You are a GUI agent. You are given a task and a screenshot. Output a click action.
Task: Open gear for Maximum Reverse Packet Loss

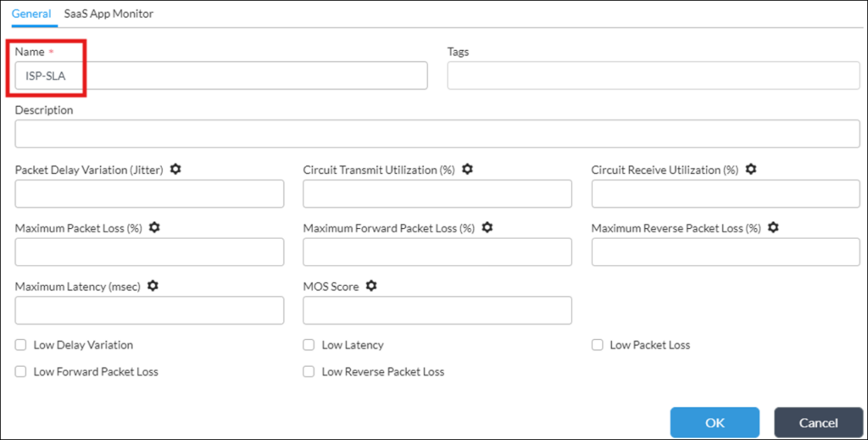coord(773,227)
